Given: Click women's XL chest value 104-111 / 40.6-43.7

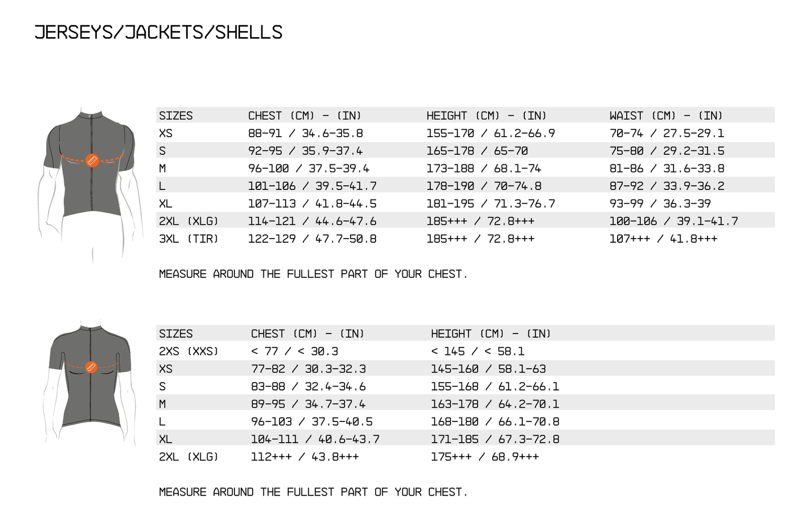Looking at the screenshot, I should pos(315,439).
